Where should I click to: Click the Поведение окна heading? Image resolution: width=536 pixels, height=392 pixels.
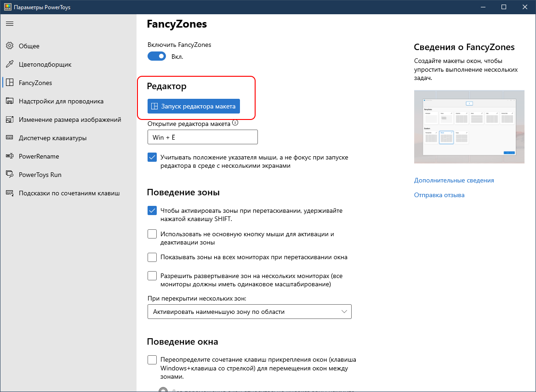click(182, 342)
